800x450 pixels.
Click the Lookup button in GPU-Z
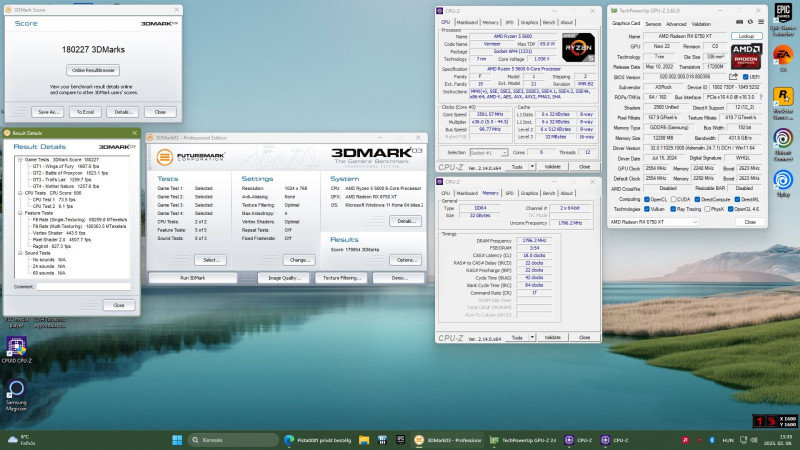[x=746, y=36]
